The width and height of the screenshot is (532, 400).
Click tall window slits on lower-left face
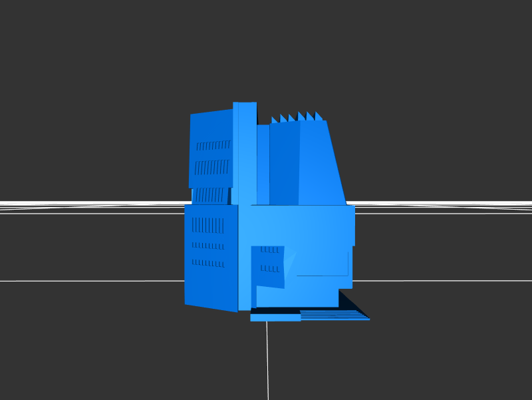pyautogui.click(x=208, y=225)
